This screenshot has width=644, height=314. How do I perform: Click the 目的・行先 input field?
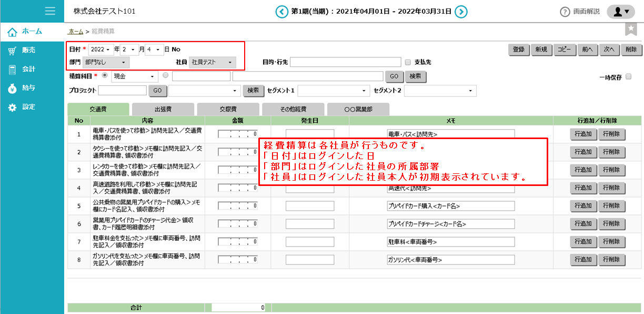tap(346, 62)
